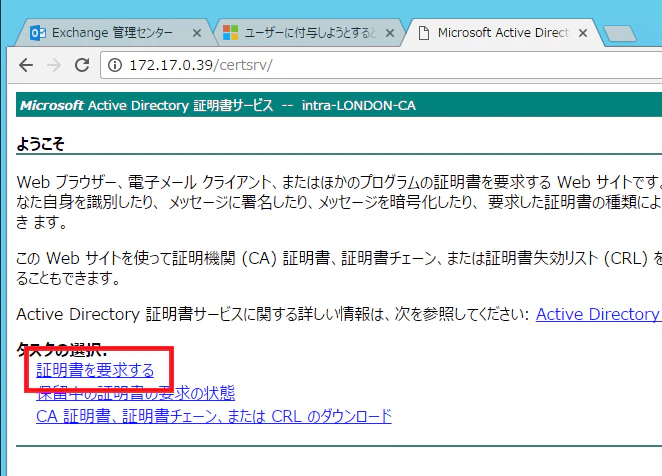
Task: Click the green intra-LONDON-CA header banner
Action: pos(339,105)
